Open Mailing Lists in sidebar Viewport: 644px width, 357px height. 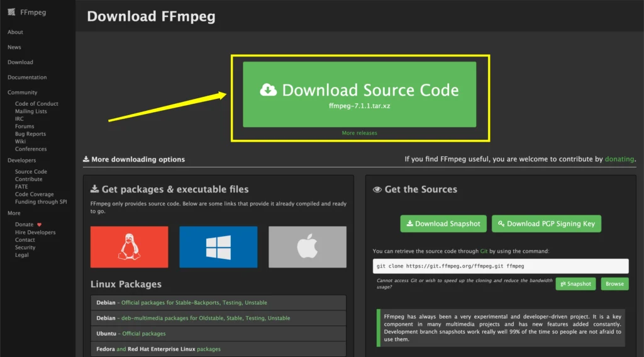(x=31, y=111)
